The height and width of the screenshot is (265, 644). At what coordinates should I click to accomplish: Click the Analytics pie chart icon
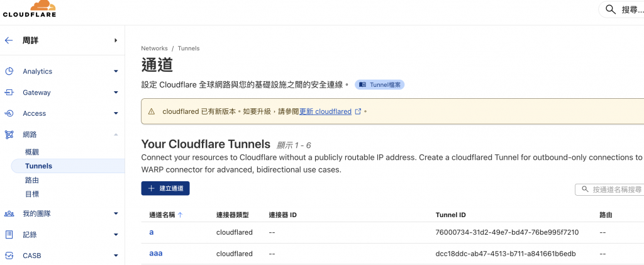[9, 71]
